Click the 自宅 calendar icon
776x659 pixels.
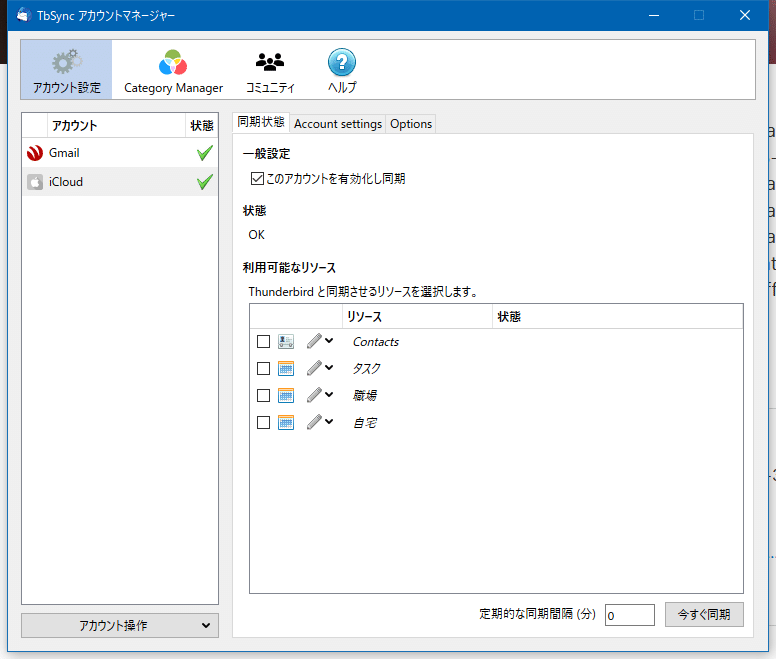286,423
